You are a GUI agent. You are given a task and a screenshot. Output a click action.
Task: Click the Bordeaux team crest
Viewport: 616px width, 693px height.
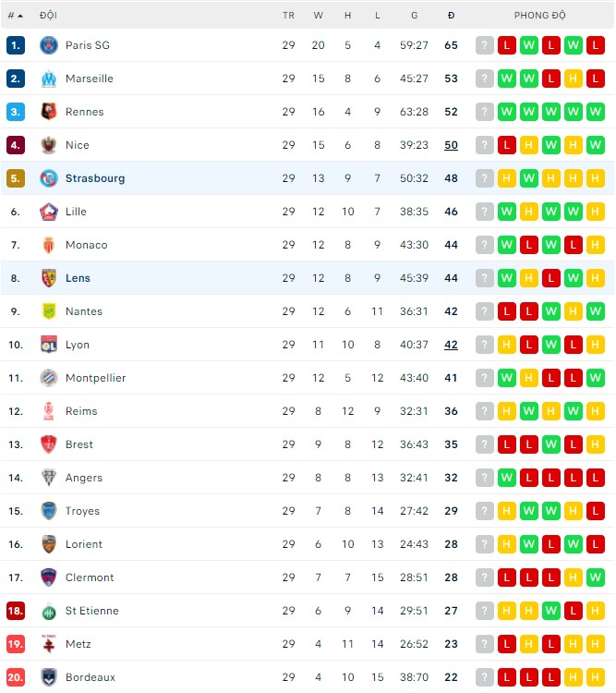pos(49,677)
